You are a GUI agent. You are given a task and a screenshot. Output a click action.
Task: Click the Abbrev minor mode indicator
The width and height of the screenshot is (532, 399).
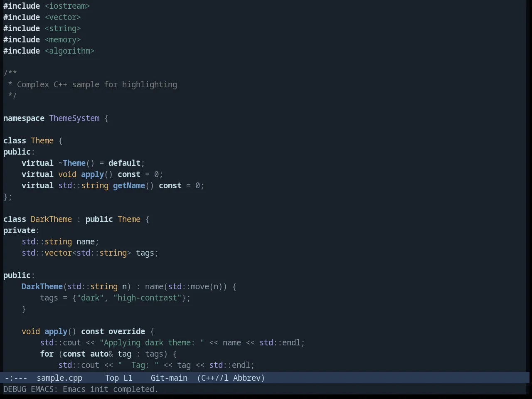(249, 378)
